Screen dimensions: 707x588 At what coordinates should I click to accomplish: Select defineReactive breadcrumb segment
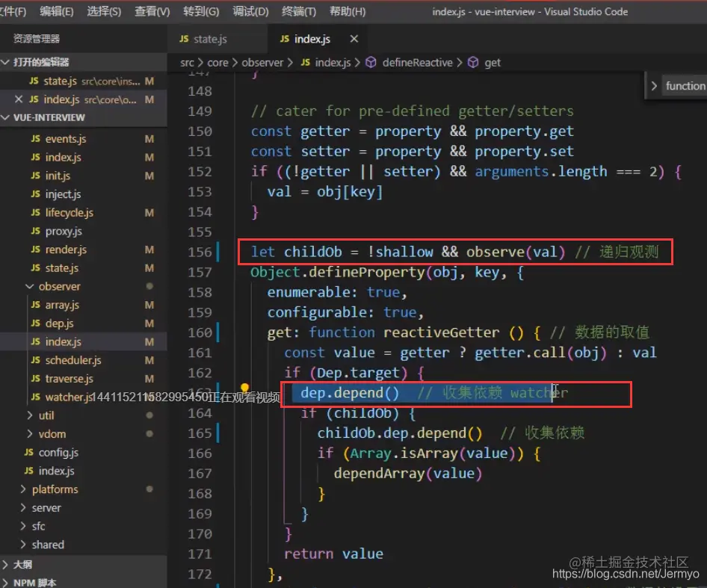pos(418,63)
